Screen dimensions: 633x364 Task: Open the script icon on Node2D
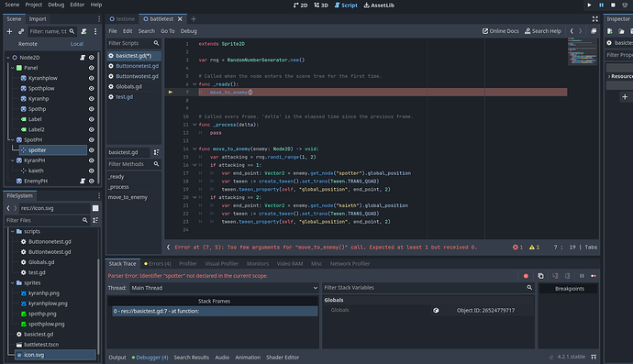point(83,58)
